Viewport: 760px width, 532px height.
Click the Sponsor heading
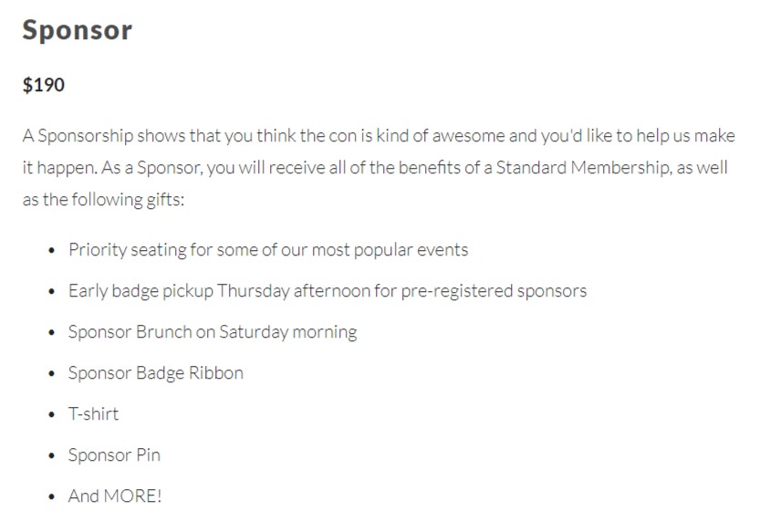click(x=77, y=30)
